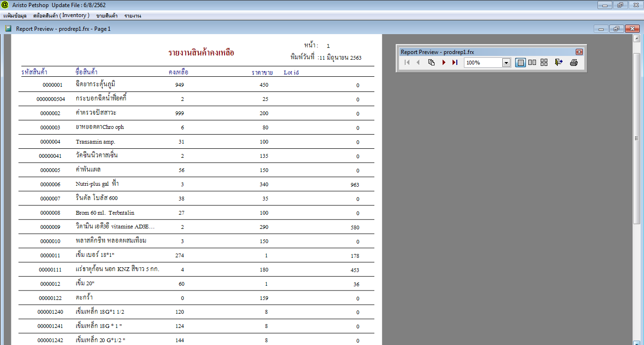Click the Go to Page icon

click(431, 63)
